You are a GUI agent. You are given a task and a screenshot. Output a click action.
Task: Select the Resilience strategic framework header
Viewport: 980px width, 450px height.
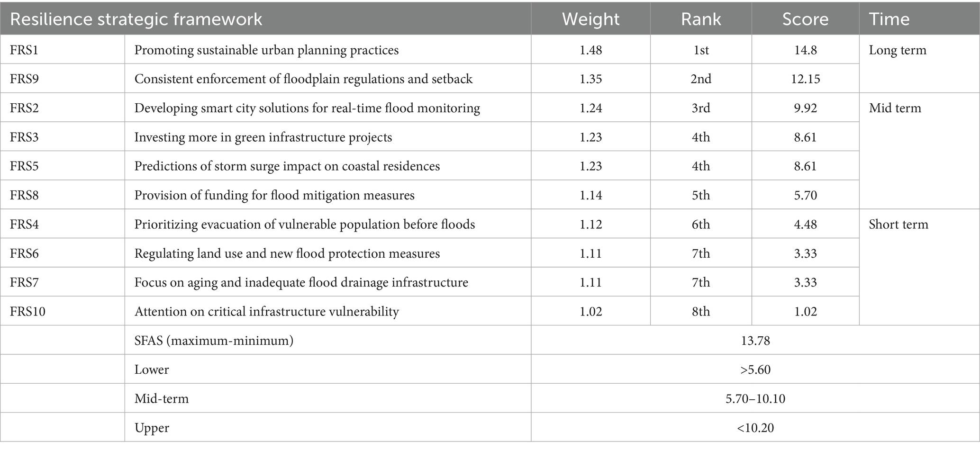pos(136,19)
